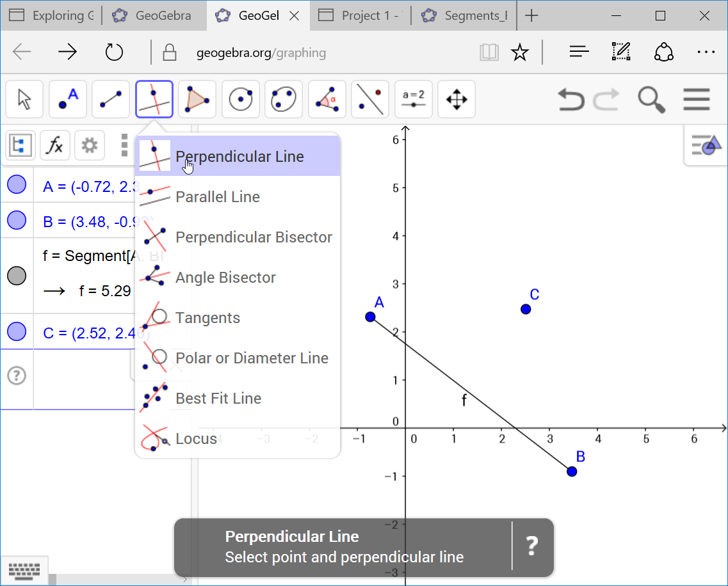
Task: Open the main hamburger menu
Action: click(696, 99)
